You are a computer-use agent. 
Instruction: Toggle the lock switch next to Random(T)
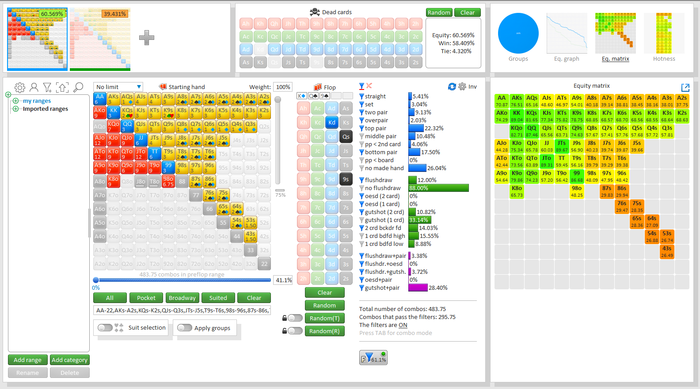click(x=295, y=318)
